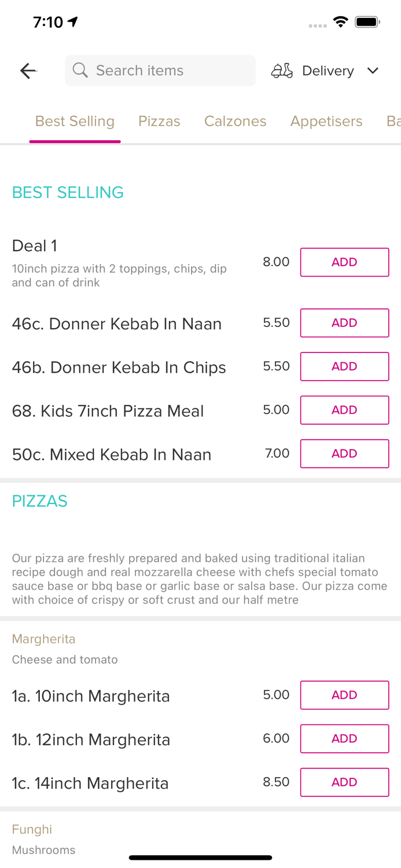Screen dimensions: 401x868
Task: Open the Appetisers tab
Action: (326, 122)
